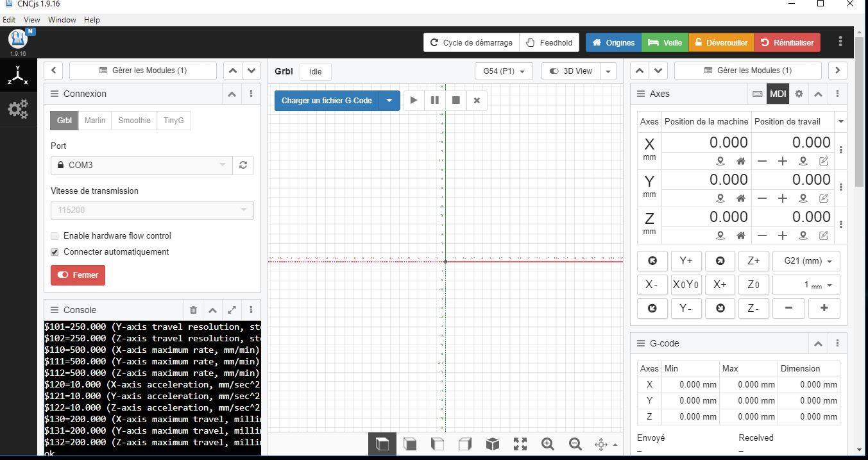The image size is (868, 460).
Task: Clear console with the trash icon
Action: point(193,310)
